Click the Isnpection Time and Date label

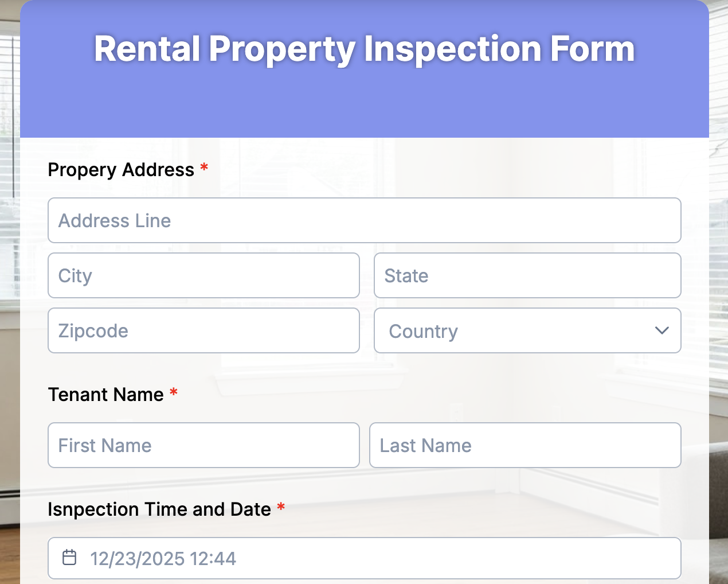159,509
